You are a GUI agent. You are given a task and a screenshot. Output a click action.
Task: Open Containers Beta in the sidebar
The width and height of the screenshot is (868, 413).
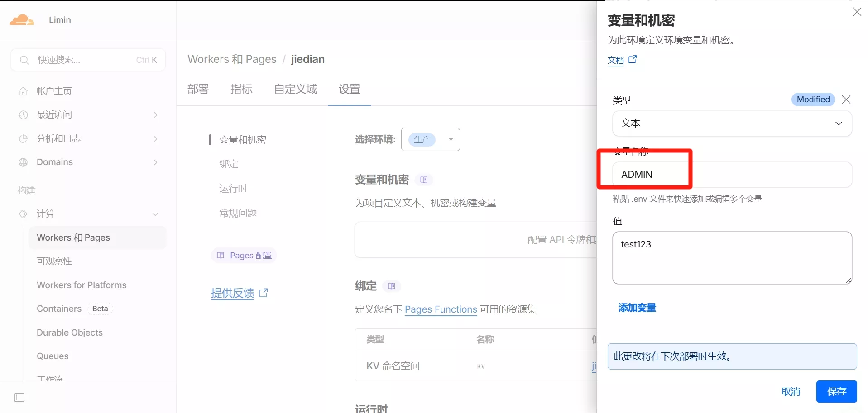75,309
